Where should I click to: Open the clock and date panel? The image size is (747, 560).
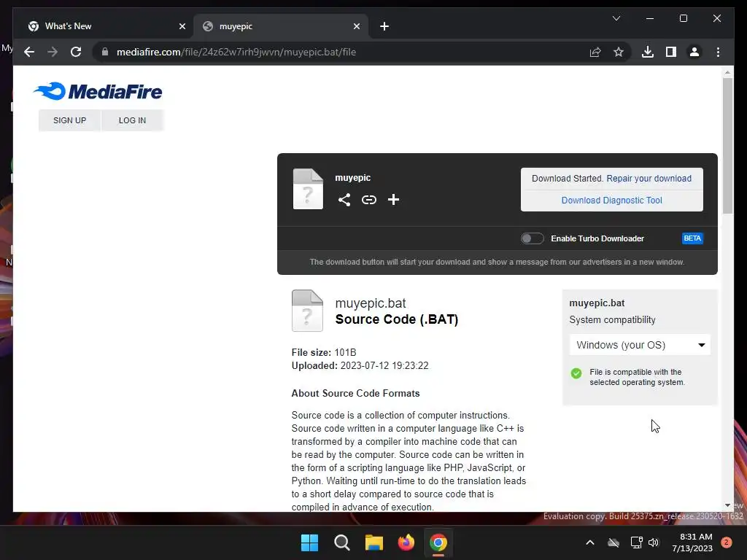coord(692,542)
